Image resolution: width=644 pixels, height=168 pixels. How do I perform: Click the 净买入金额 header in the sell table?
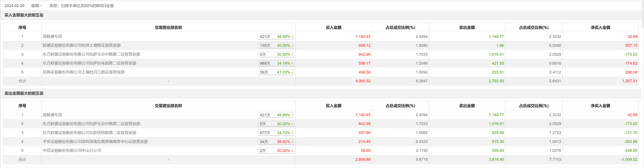click(600, 106)
